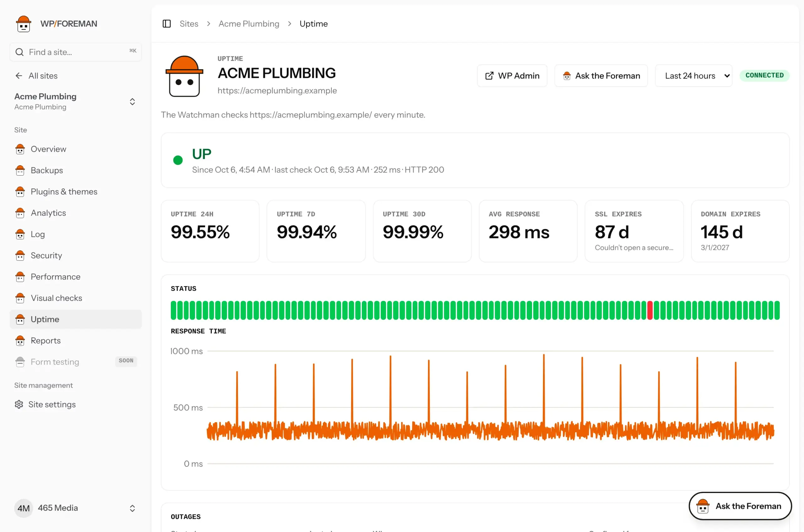This screenshot has width=804, height=532.
Task: Click https://acmeplumbing.example URL under the title
Action: [277, 90]
